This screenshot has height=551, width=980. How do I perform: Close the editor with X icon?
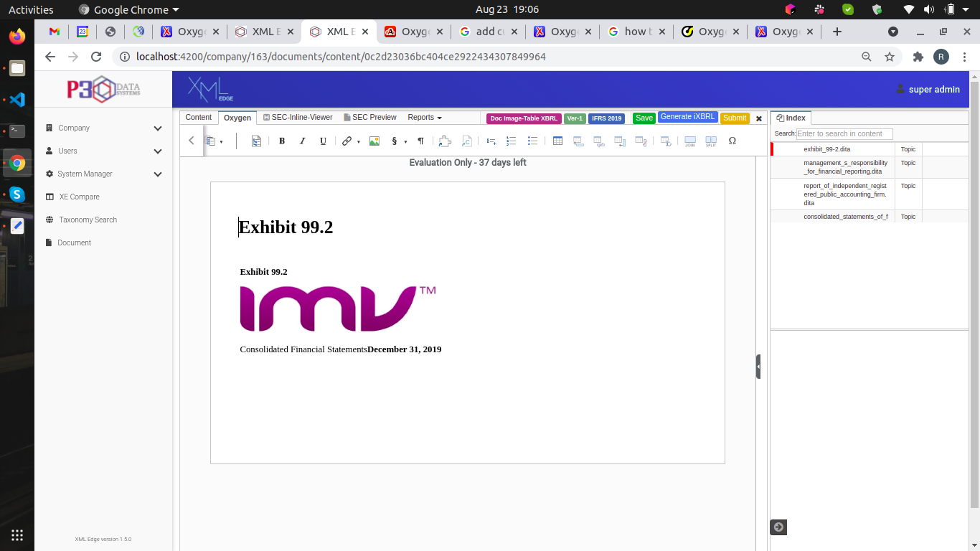[759, 118]
